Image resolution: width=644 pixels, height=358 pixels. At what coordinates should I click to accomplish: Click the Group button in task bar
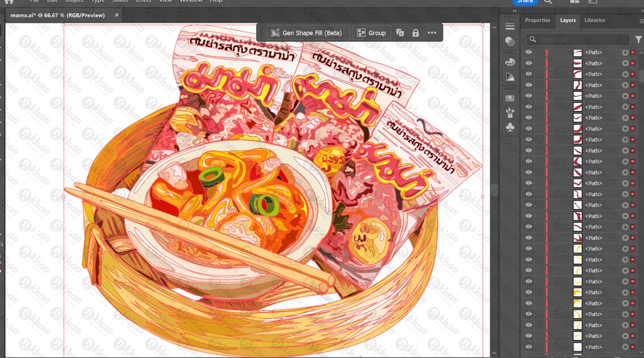pyautogui.click(x=371, y=33)
